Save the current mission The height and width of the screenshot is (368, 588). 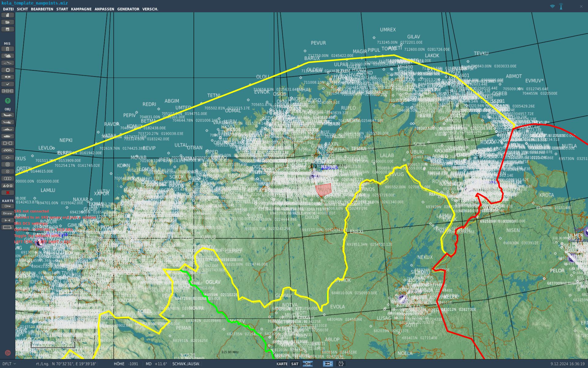[x=7, y=29]
